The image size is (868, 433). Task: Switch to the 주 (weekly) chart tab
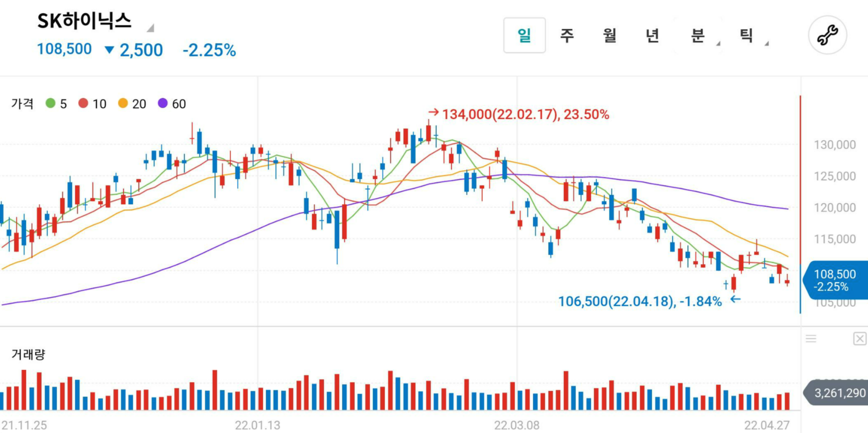tap(567, 35)
